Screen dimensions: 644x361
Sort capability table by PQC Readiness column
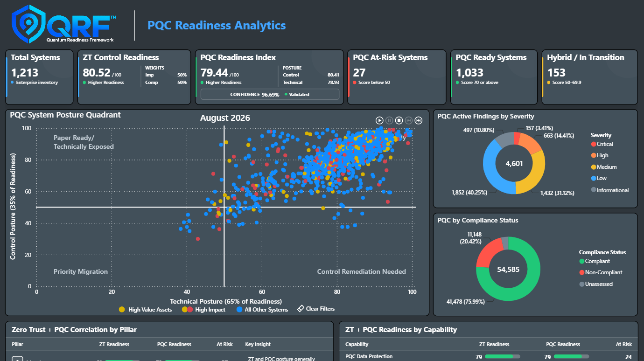pyautogui.click(x=563, y=344)
